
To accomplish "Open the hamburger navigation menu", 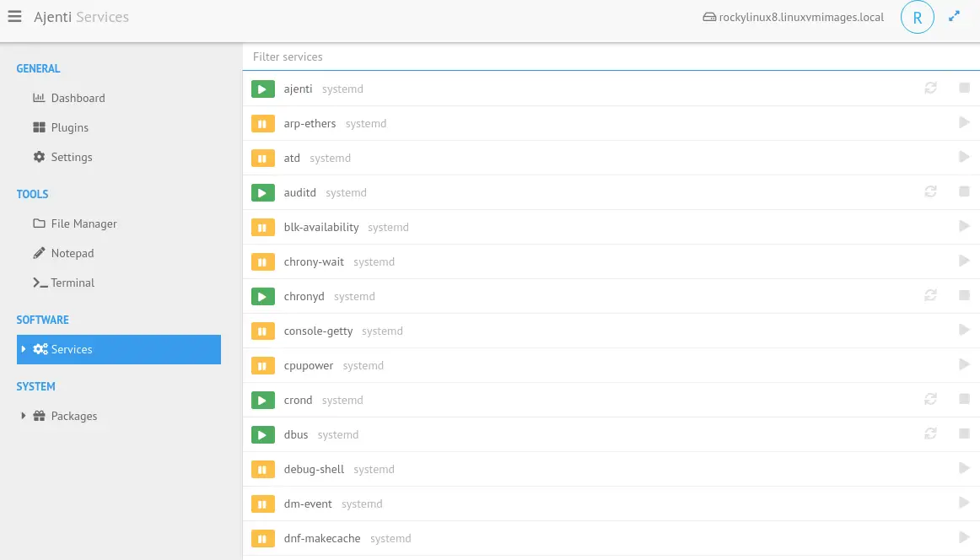I will point(14,17).
